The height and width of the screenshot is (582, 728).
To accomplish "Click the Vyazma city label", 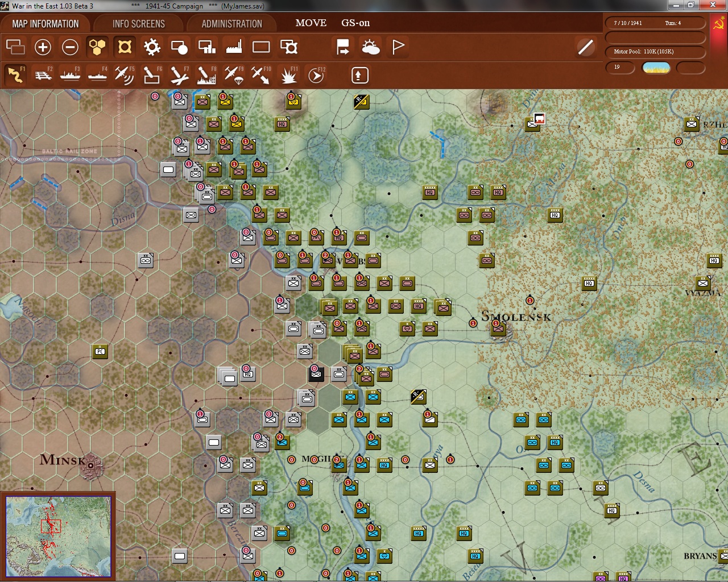I will (x=704, y=293).
